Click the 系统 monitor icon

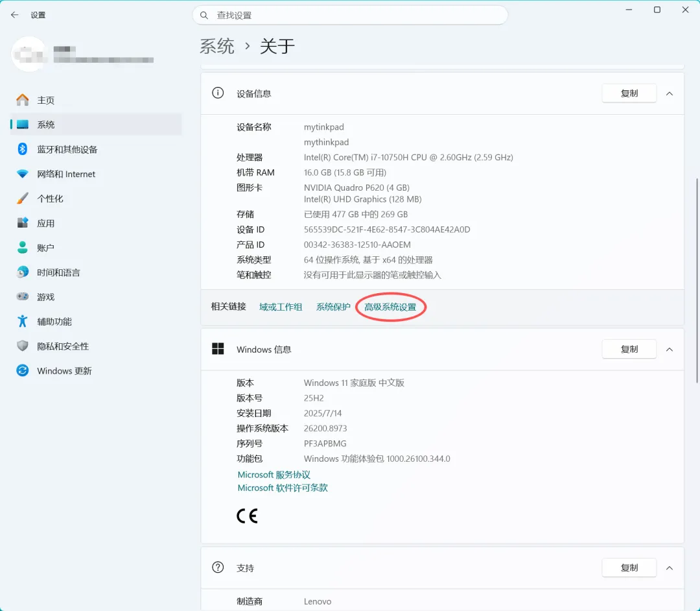click(22, 125)
